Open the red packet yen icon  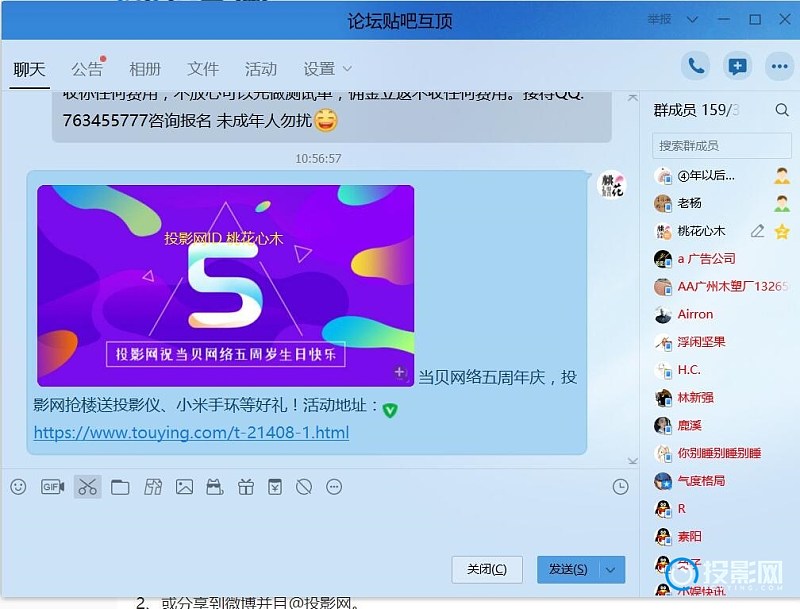pyautogui.click(x=275, y=487)
